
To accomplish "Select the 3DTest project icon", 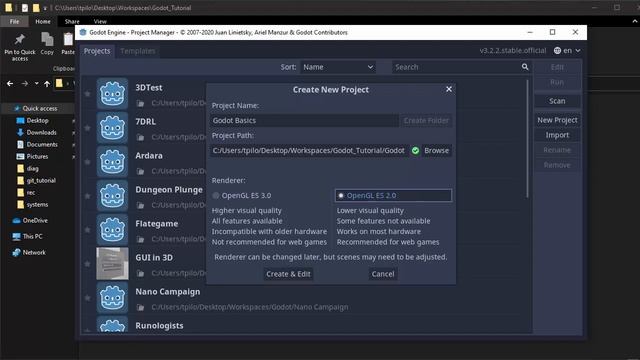I will 112,94.
